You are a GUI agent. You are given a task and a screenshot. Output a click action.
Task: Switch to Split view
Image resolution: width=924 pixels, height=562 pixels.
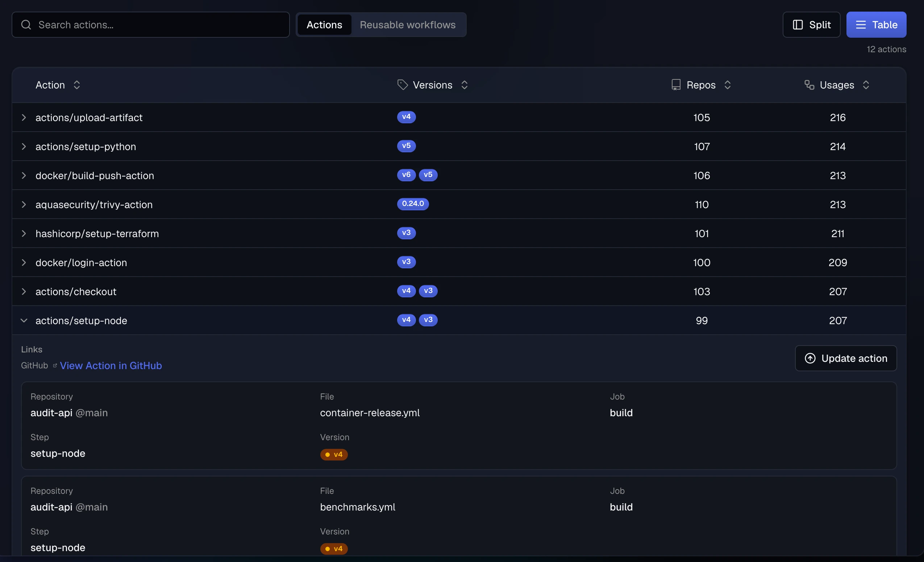point(812,25)
